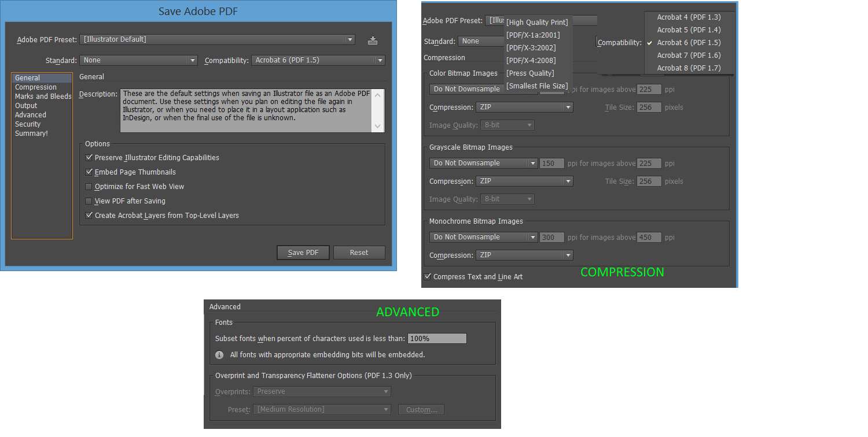Viewport: 868px width, 437px height.
Task: Select Acrobat 4 (PDF 1.3) compatibility
Action: coord(689,17)
